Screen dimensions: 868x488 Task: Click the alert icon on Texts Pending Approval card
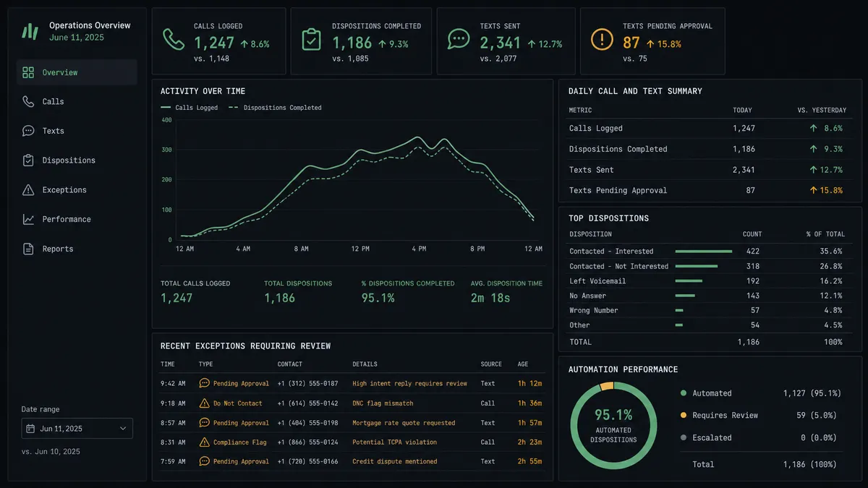602,39
